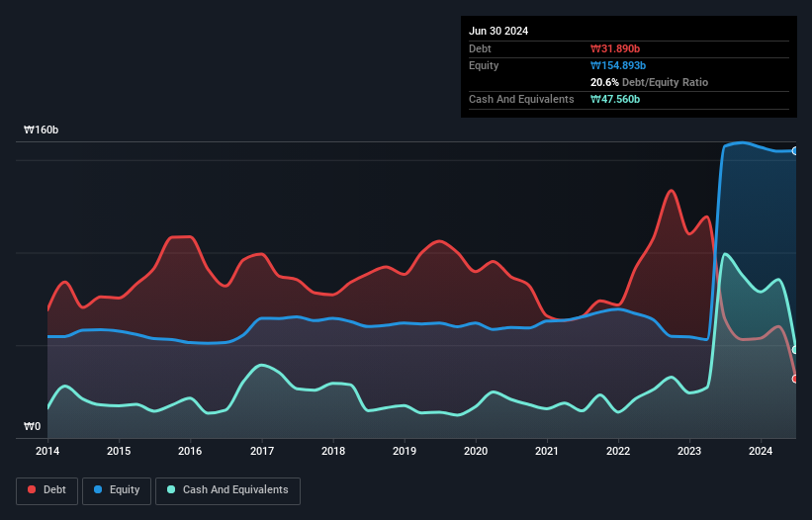812x520 pixels.
Task: Click the ₩154.893b equity value
Action: 618,65
